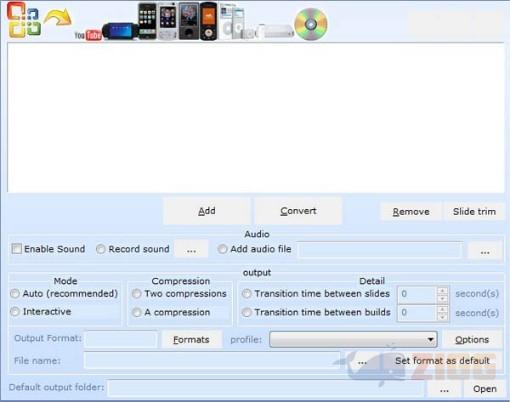Browse for the default output folder
The width and height of the screenshot is (510, 402).
pyautogui.click(x=444, y=389)
